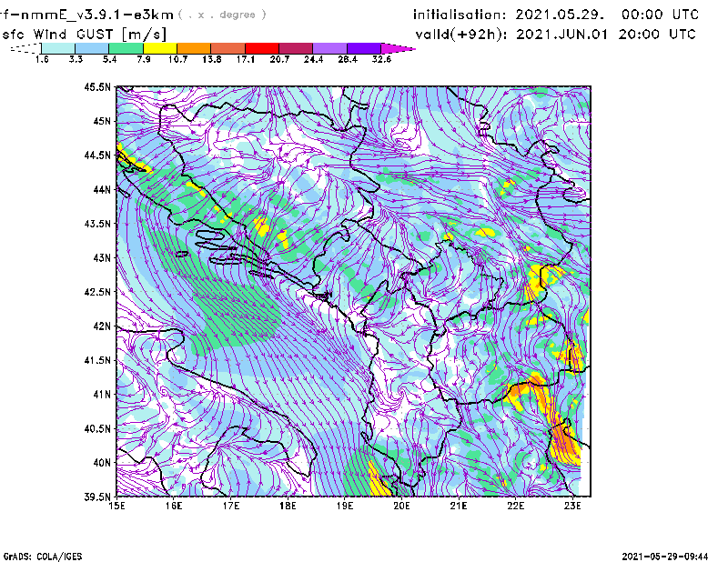
Task: Click the violet 28.4–32.6 legend swatch
Action: pos(364,48)
